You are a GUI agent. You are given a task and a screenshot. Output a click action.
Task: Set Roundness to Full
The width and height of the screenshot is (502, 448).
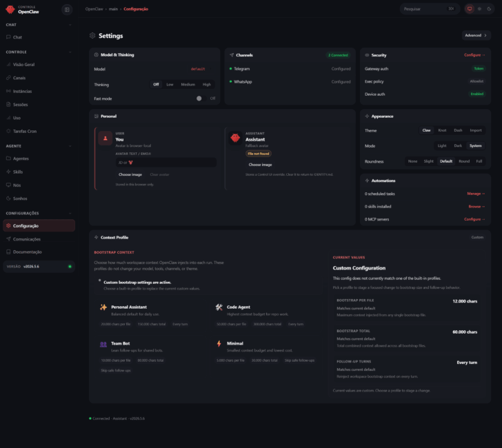pyautogui.click(x=479, y=161)
